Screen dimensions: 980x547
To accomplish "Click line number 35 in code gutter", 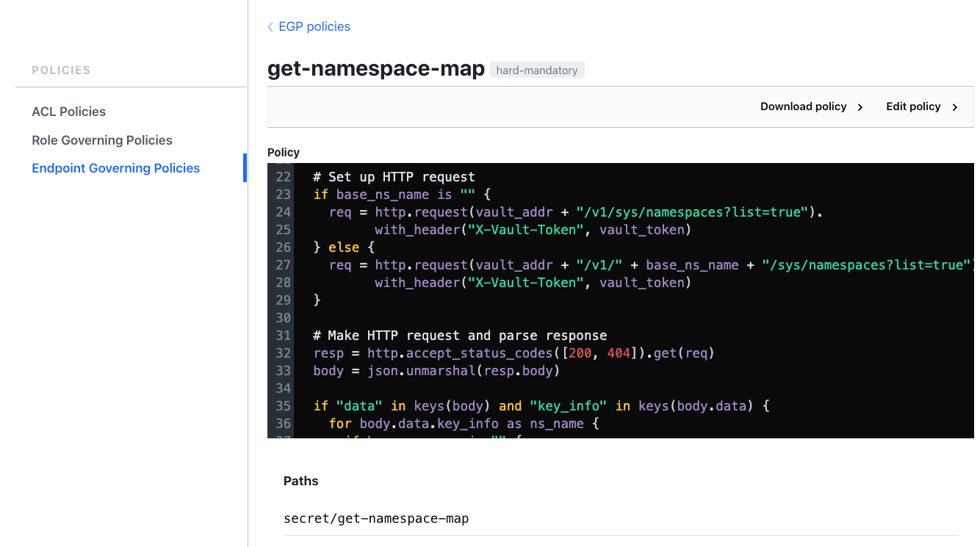I will point(283,406).
